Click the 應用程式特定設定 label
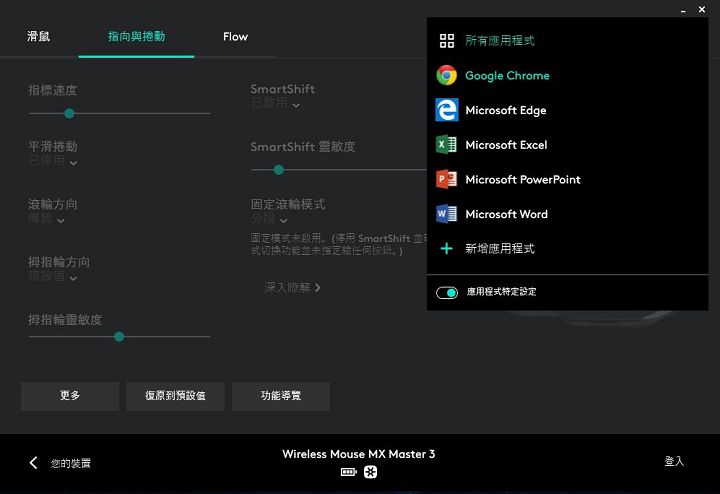The image size is (720, 494). point(501,292)
